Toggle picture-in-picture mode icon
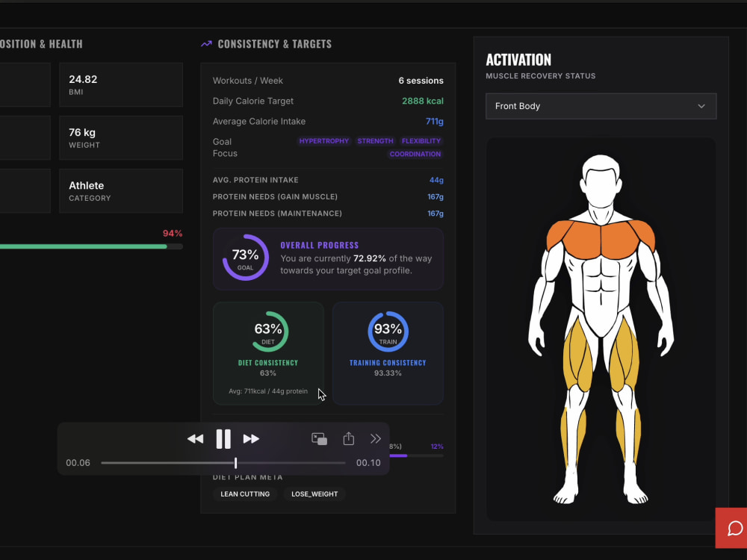The height and width of the screenshot is (560, 747). pyautogui.click(x=319, y=438)
